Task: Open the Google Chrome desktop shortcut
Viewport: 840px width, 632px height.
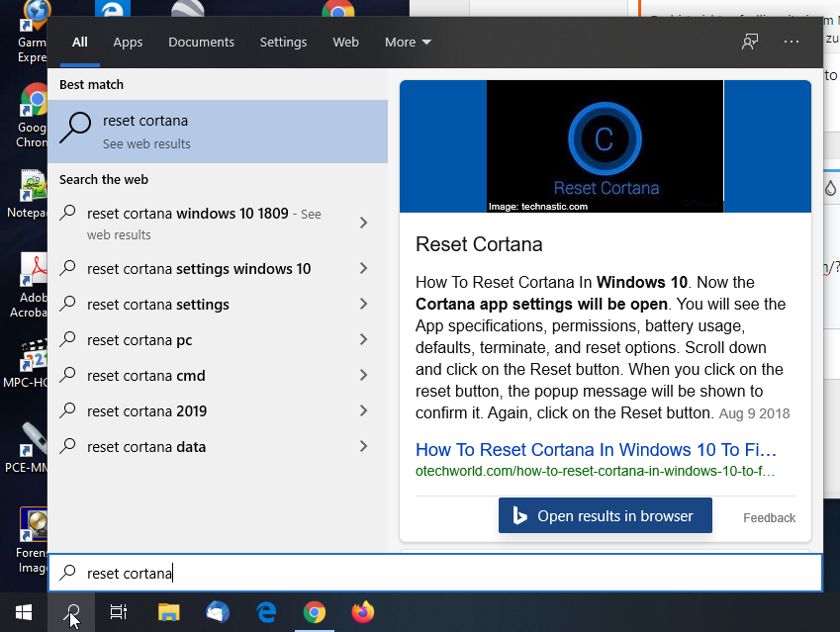Action: coord(32,115)
